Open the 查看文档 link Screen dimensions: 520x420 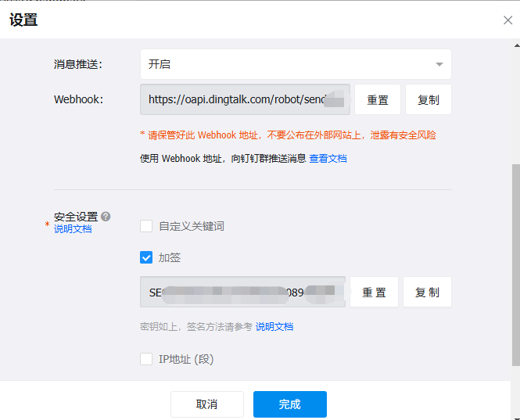tap(328, 158)
